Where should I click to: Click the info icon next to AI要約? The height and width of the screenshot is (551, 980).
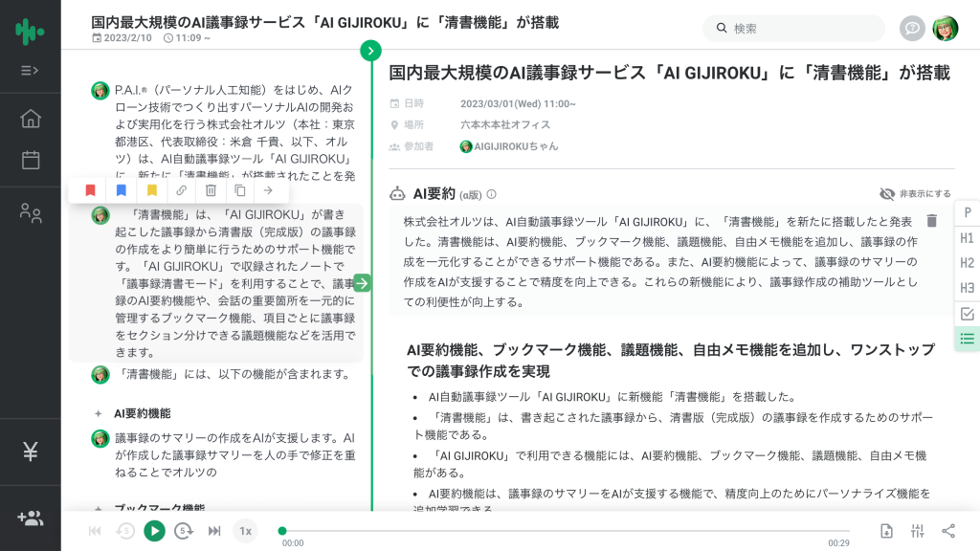(x=492, y=194)
